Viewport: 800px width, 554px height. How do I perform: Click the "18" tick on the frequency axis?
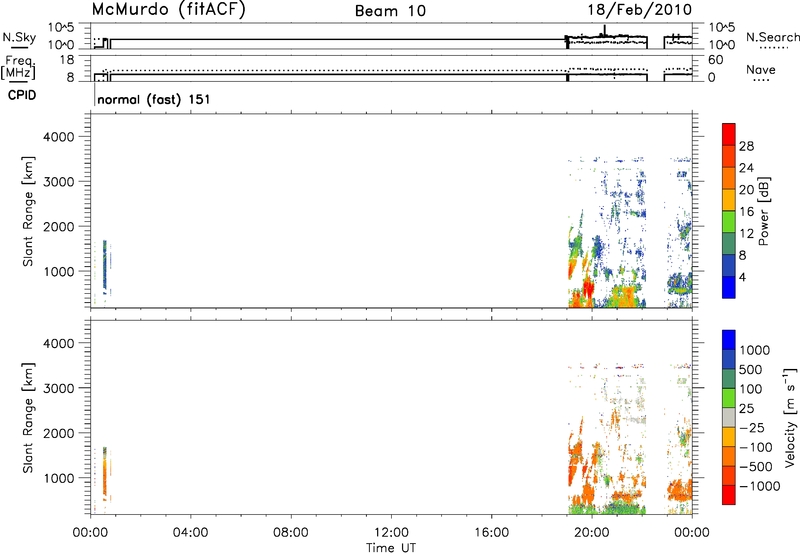tap(66, 60)
